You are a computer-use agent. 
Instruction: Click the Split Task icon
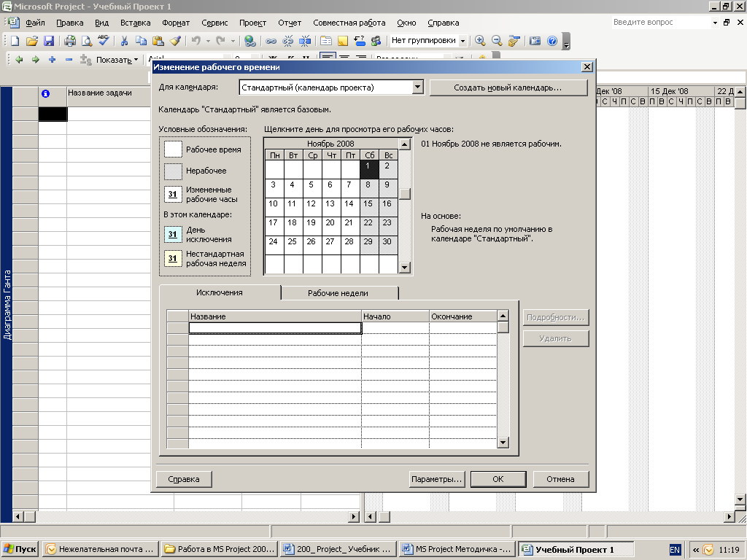[x=305, y=41]
